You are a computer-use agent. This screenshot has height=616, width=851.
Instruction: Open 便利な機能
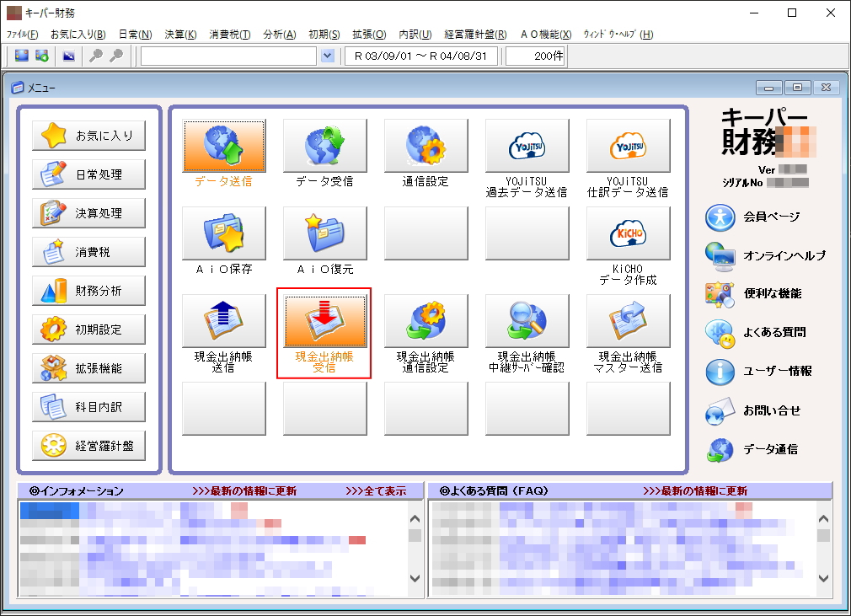753,294
